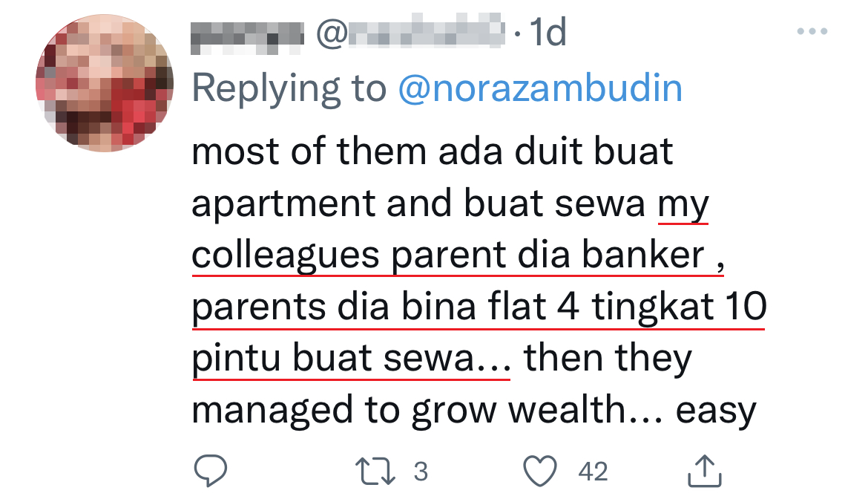Viewport: 868px width, 502px height.
Task: View the pixelated profile avatar
Action: point(104,83)
